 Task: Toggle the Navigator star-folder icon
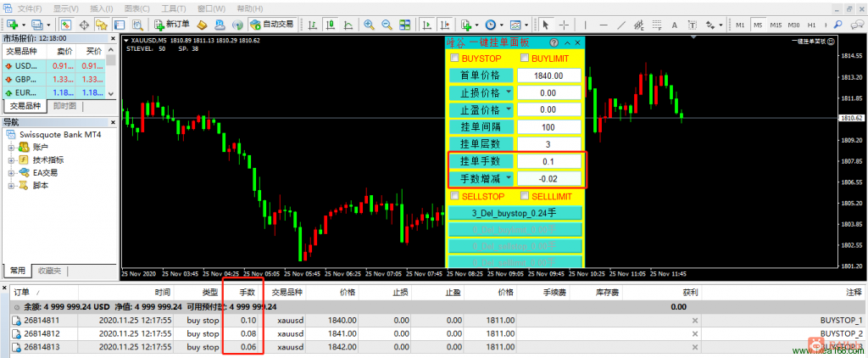point(102,25)
